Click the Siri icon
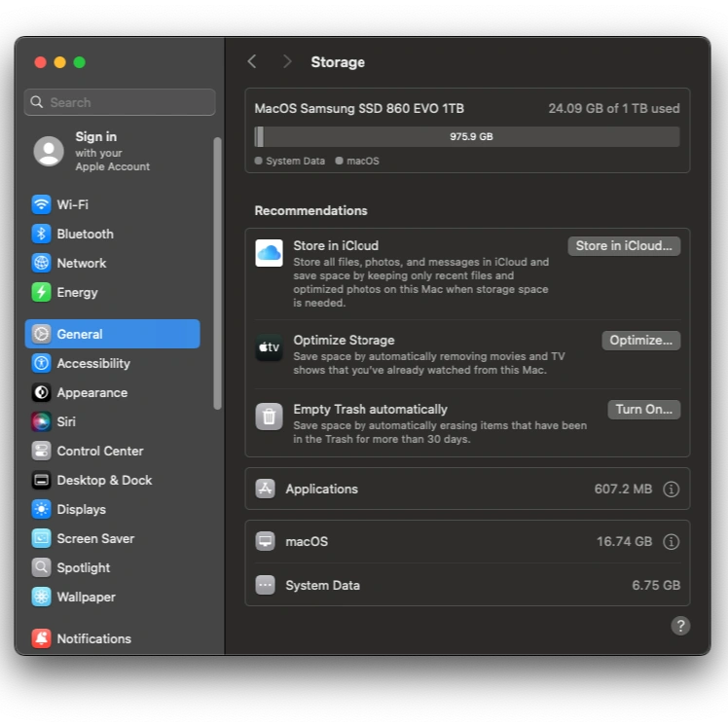The width and height of the screenshot is (728, 726). click(41, 422)
